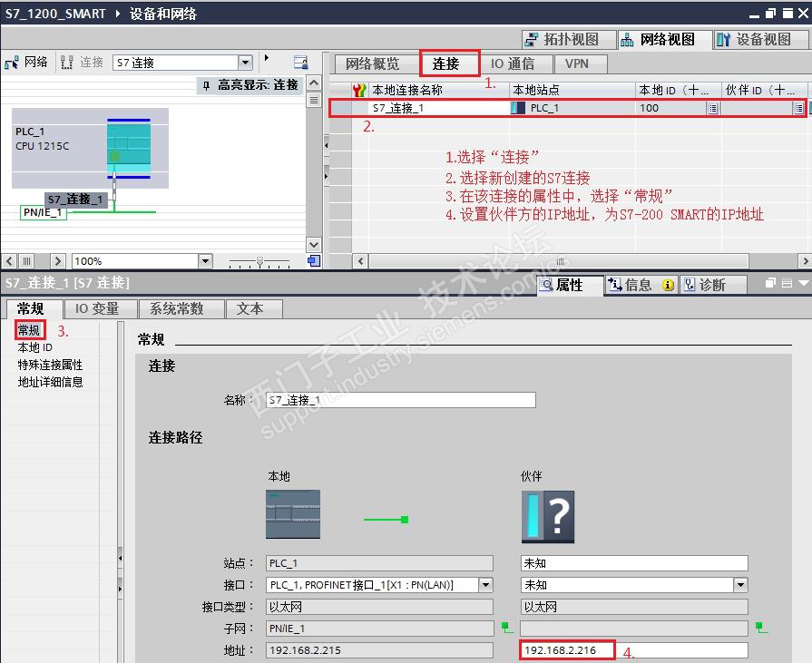Click the inspector window float icon
The width and height of the screenshot is (812, 663).
(770, 283)
